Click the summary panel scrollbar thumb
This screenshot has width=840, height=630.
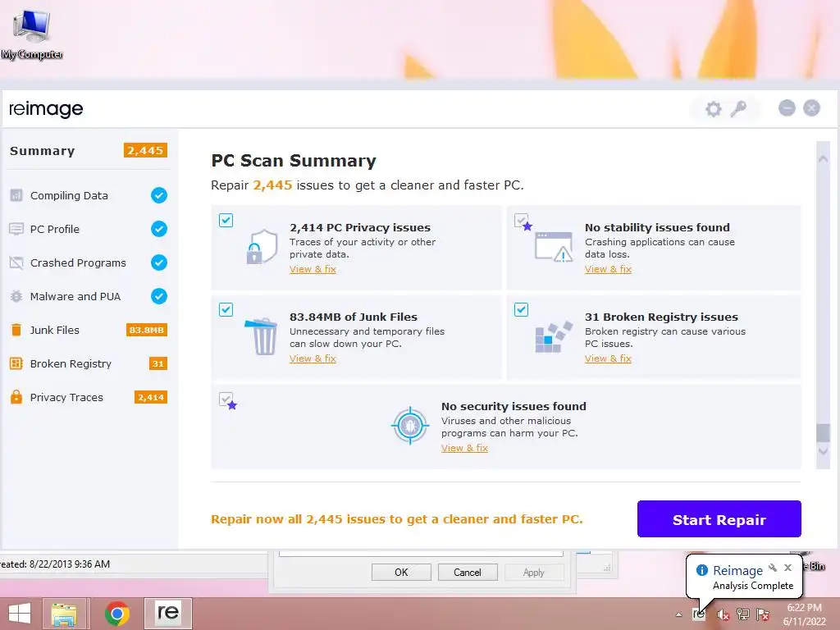823,433
